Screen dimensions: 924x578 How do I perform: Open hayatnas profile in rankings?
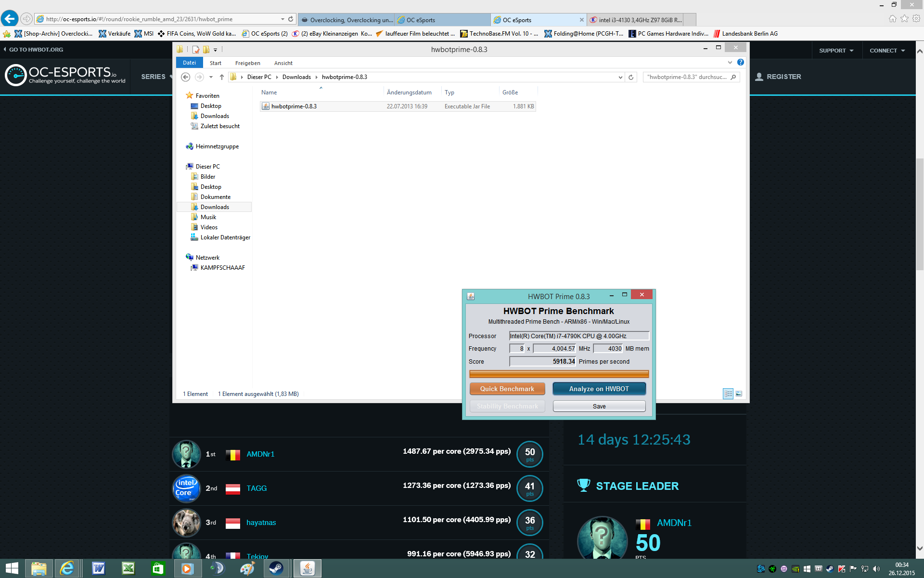261,523
